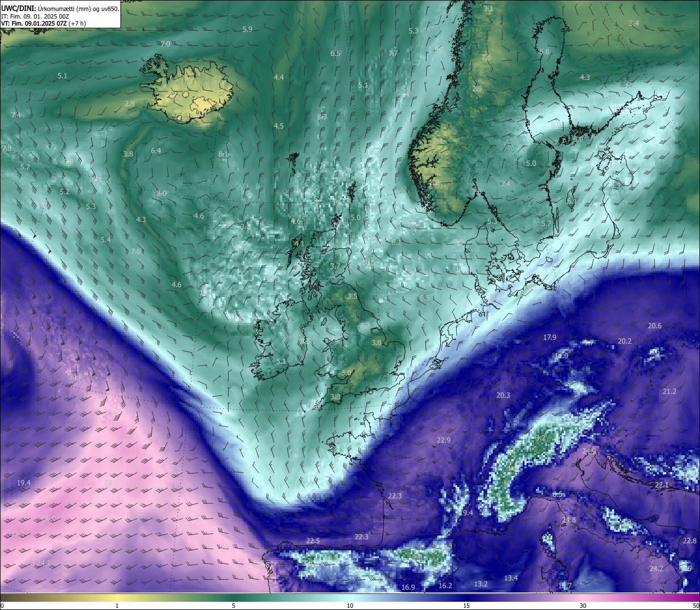Screen dimensions: 700x610
Task: Click the map value "5.9"
Action: 247,29
